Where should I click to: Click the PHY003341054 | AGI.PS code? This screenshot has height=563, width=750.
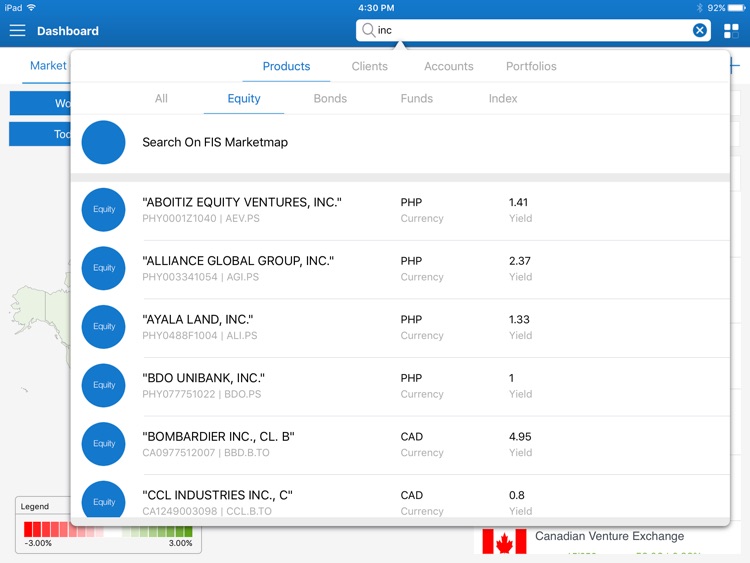pos(200,277)
